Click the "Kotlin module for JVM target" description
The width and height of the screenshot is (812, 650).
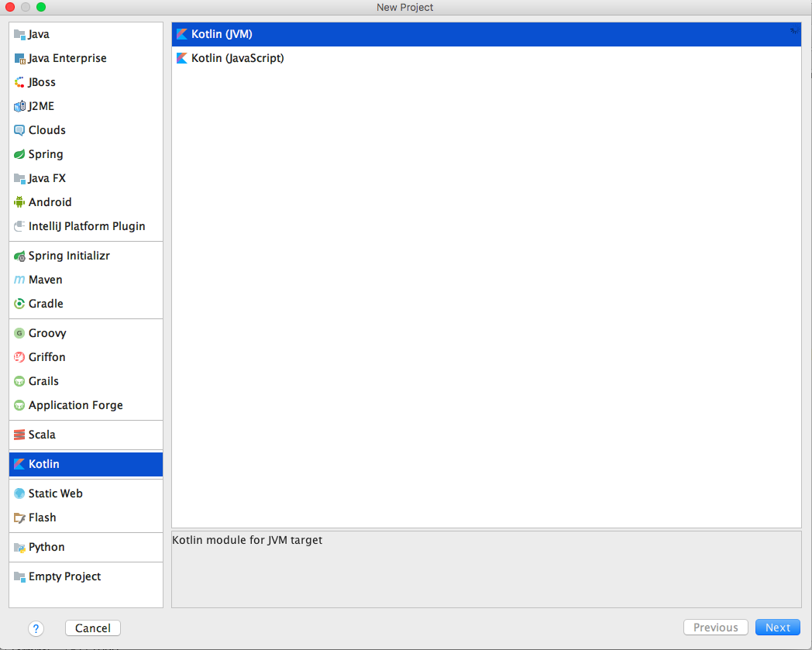(247, 540)
